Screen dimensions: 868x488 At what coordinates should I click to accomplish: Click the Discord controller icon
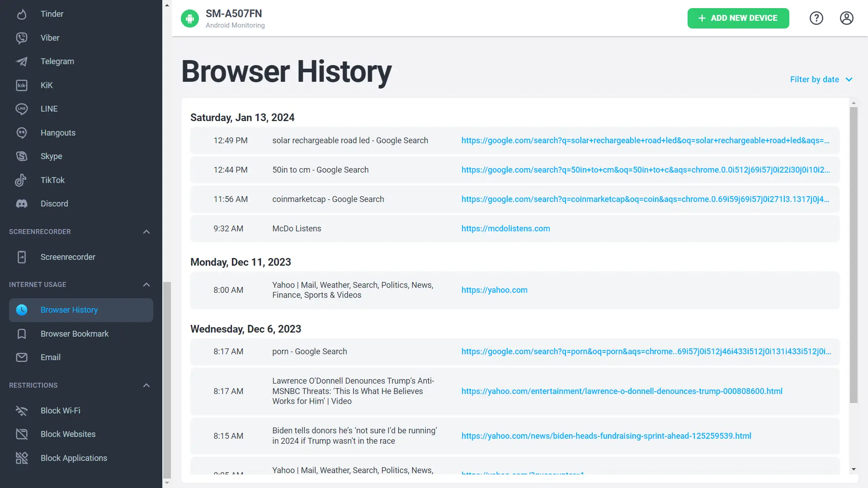pyautogui.click(x=21, y=204)
